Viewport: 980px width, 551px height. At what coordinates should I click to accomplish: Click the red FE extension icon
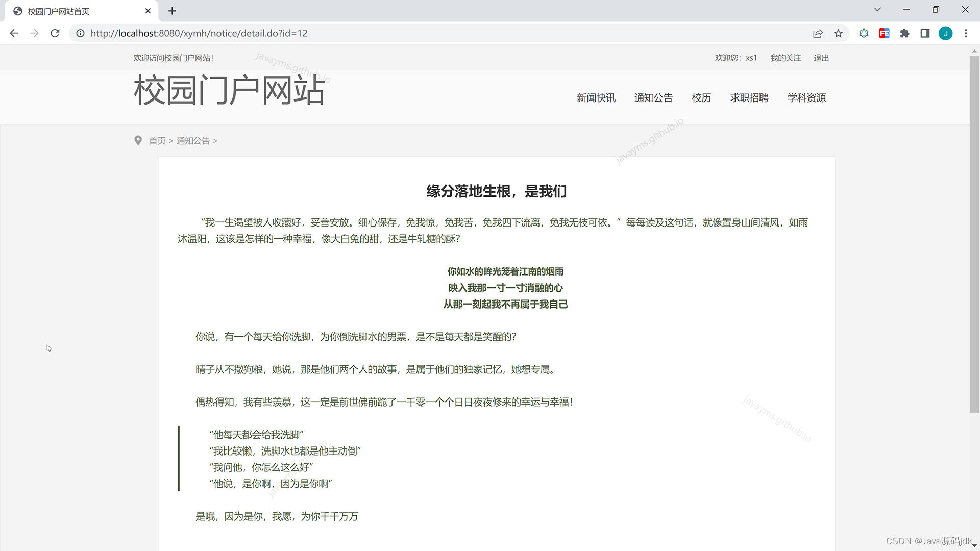pos(884,33)
